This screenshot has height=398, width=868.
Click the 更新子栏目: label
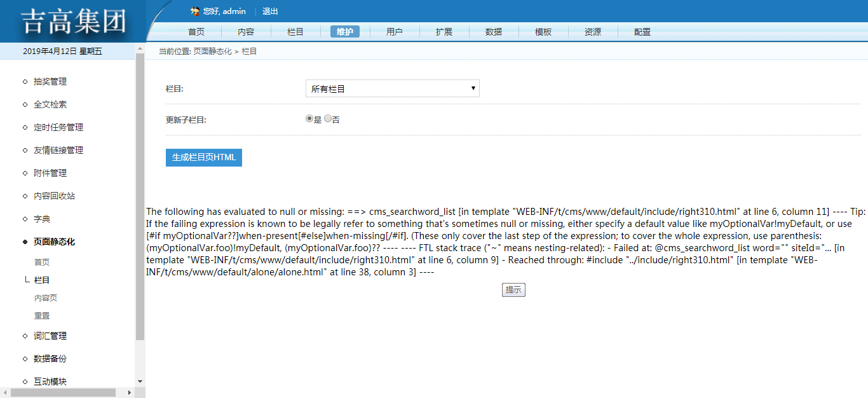coord(186,120)
